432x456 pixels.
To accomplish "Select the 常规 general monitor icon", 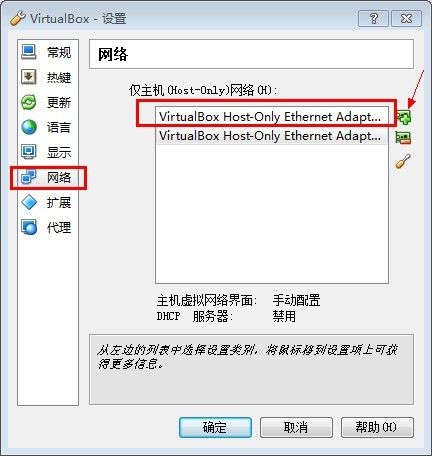I will pyautogui.click(x=29, y=52).
